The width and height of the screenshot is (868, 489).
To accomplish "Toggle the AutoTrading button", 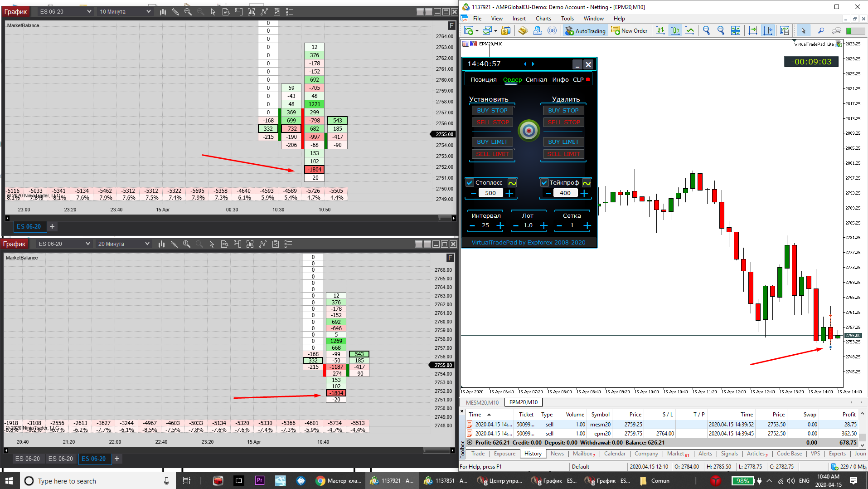I will (585, 31).
